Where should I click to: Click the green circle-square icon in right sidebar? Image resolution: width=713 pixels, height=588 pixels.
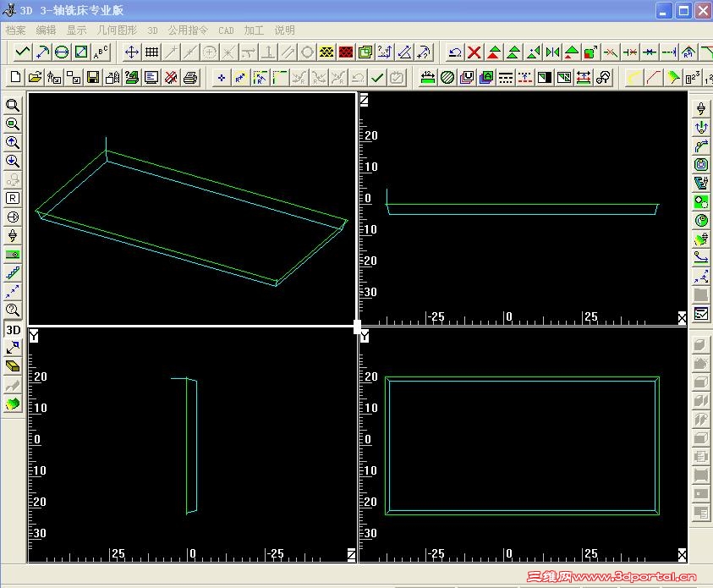pos(700,201)
